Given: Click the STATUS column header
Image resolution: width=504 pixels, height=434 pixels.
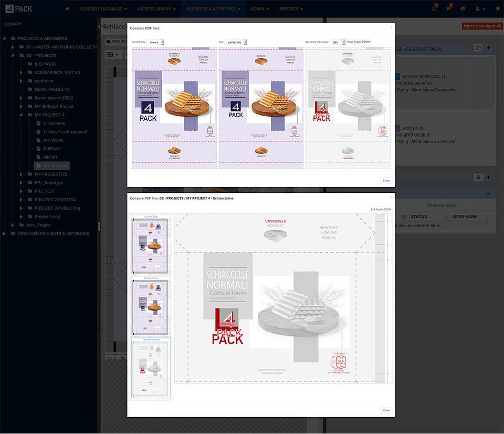Looking at the screenshot, I should pos(418,217).
